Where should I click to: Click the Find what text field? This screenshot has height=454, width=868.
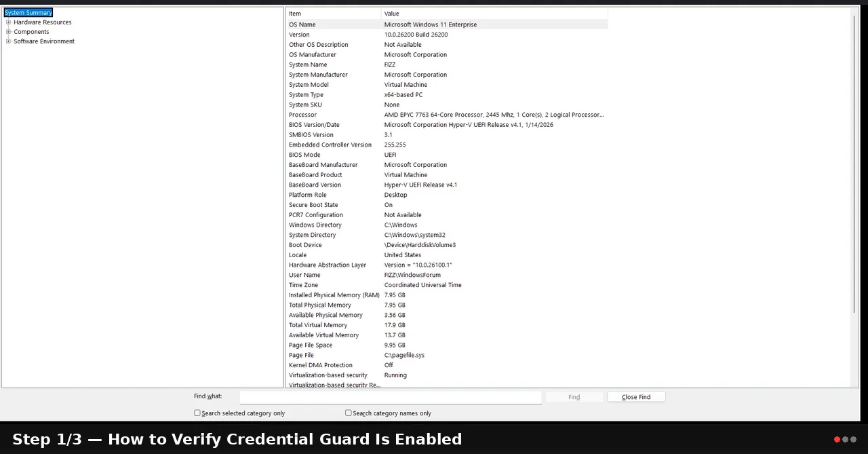pos(391,397)
